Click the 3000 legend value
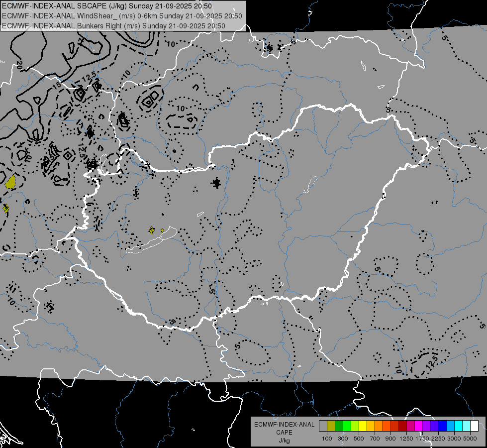Image resolution: width=487 pixels, height=448 pixels. tap(454, 439)
